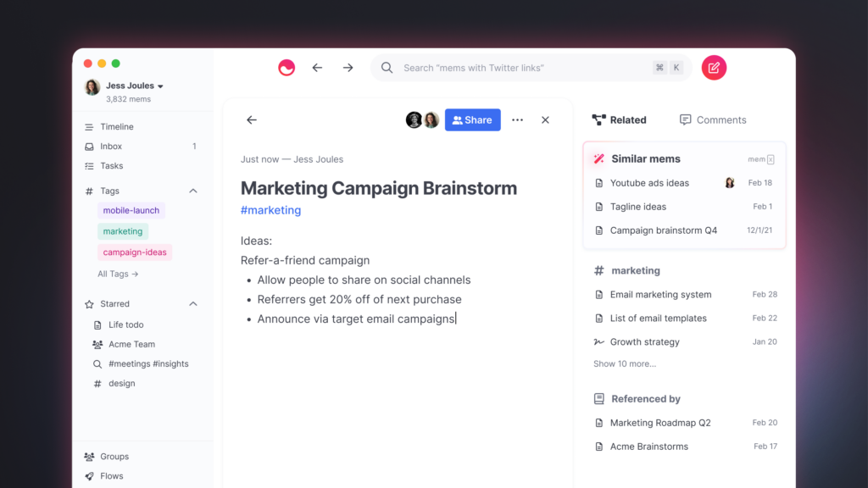Open the All Tags link
Screen dimensions: 868x488
coord(117,274)
